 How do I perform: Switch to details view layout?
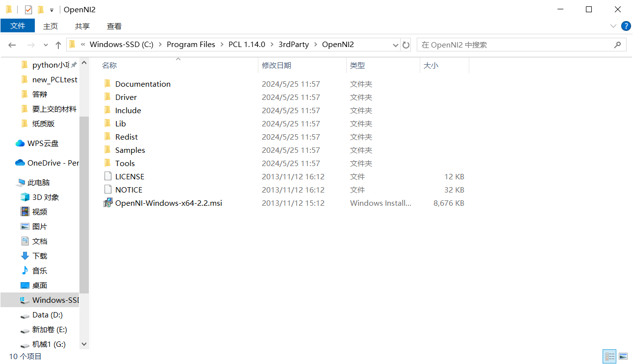610,357
